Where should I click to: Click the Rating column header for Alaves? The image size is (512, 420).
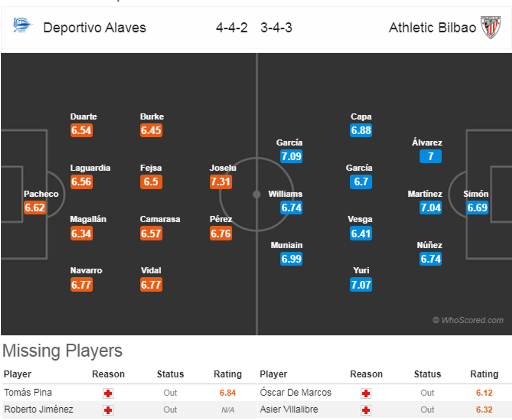click(228, 374)
